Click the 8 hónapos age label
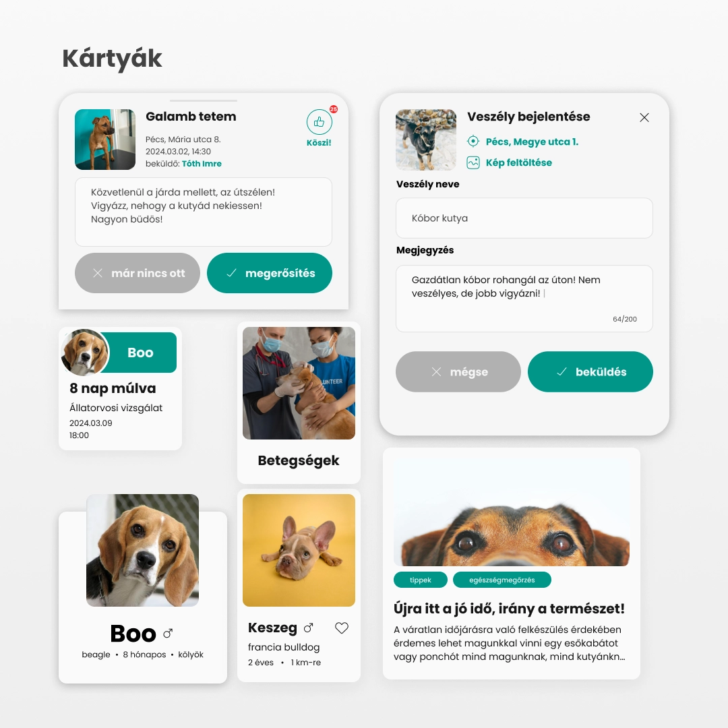The height and width of the screenshot is (728, 728). (x=144, y=654)
